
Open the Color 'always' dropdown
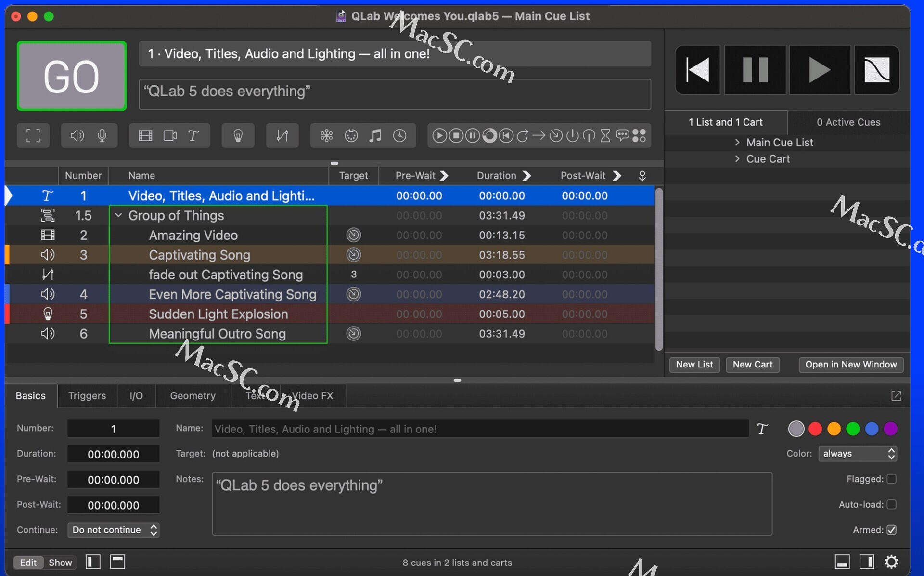[858, 454]
